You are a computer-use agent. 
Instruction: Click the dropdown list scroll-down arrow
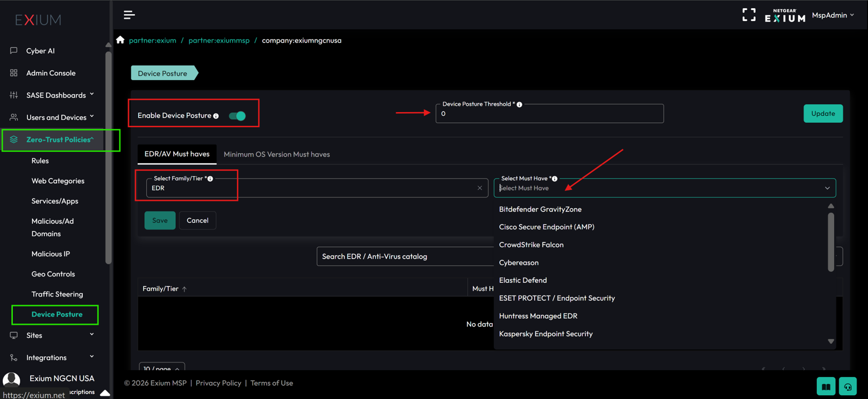point(831,341)
